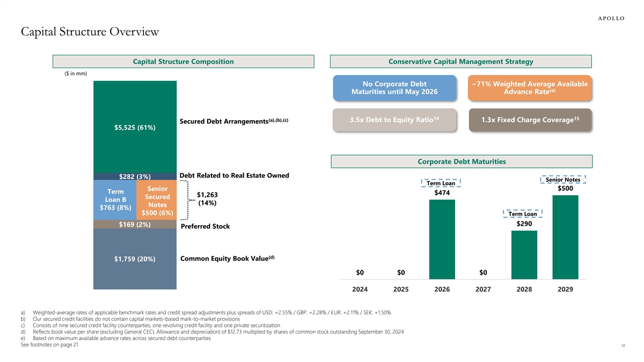This screenshot has height=362, width=644.
Task: Select the 2028 maturity bar labeled $290
Action: click(x=524, y=255)
